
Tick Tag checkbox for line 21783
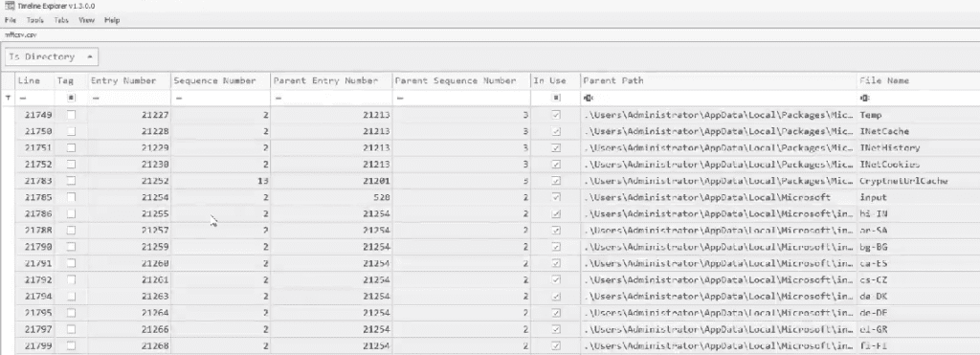click(x=71, y=181)
